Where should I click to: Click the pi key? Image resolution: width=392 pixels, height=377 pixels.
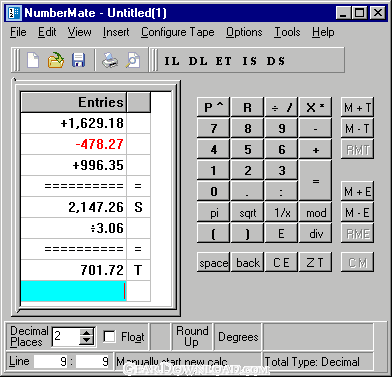[x=213, y=213]
